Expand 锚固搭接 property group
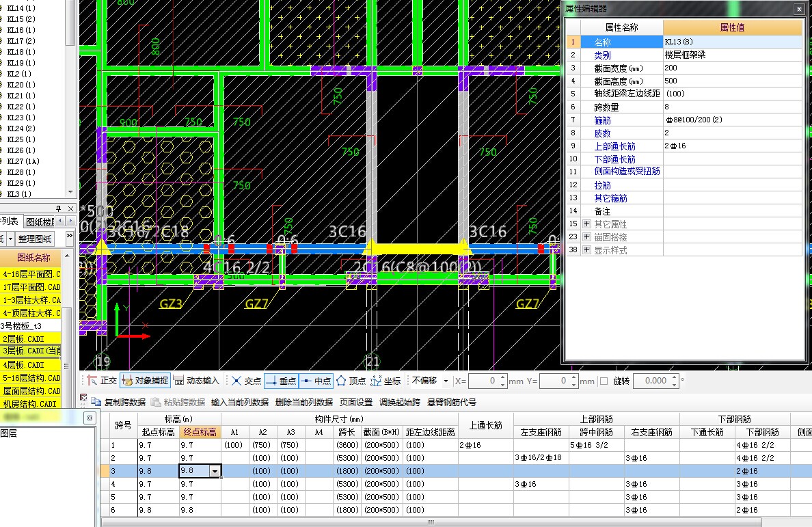The image size is (812, 527). coord(586,237)
